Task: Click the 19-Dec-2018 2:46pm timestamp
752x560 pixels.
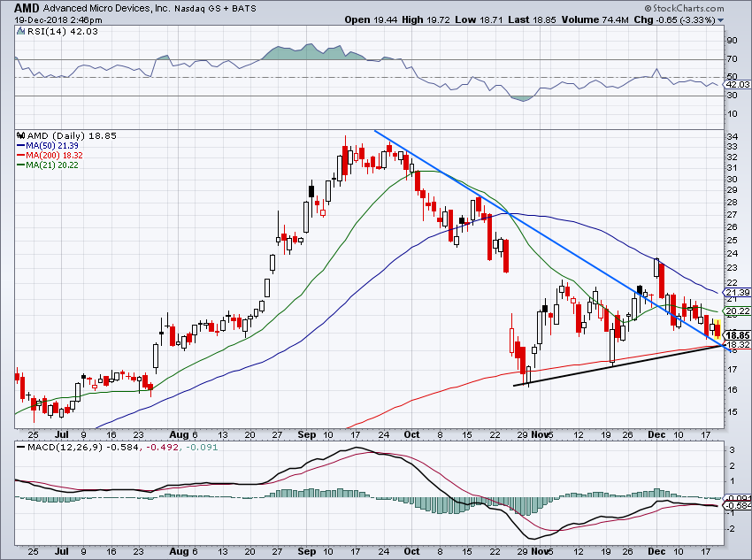Action: [x=58, y=20]
